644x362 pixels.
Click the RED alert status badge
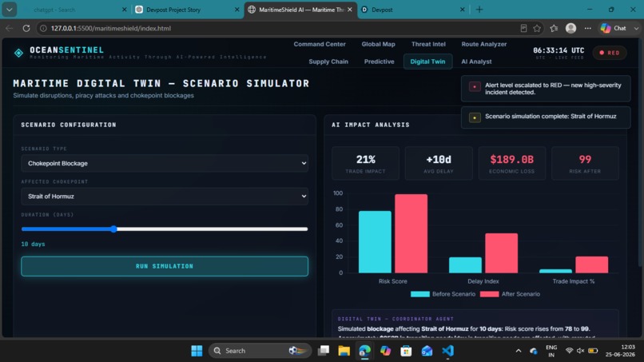(610, 53)
